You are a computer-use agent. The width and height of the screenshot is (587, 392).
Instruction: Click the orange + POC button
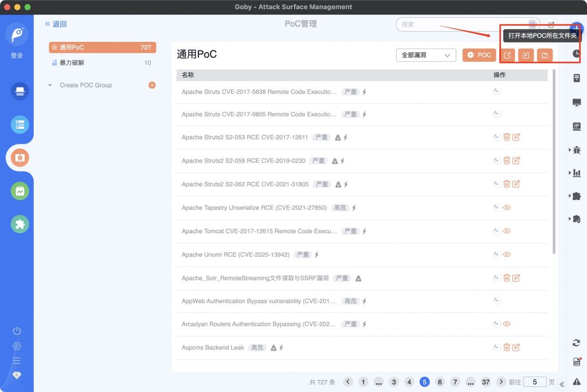[x=479, y=55]
